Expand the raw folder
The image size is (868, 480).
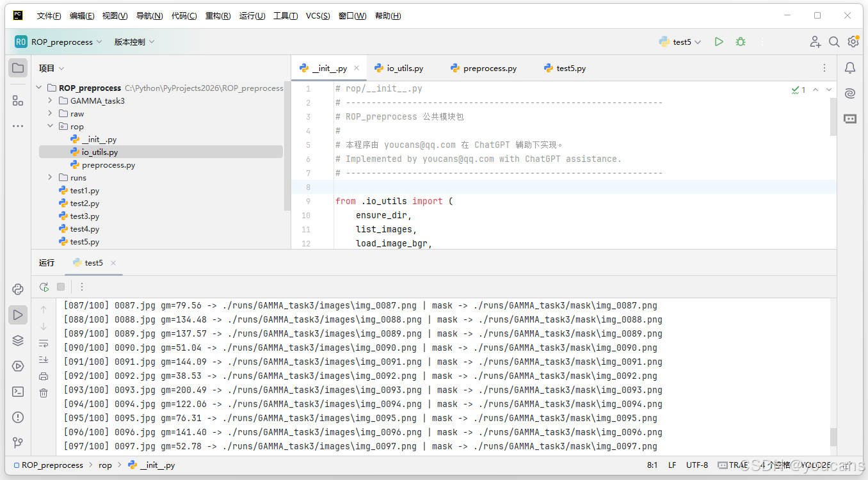coord(50,113)
